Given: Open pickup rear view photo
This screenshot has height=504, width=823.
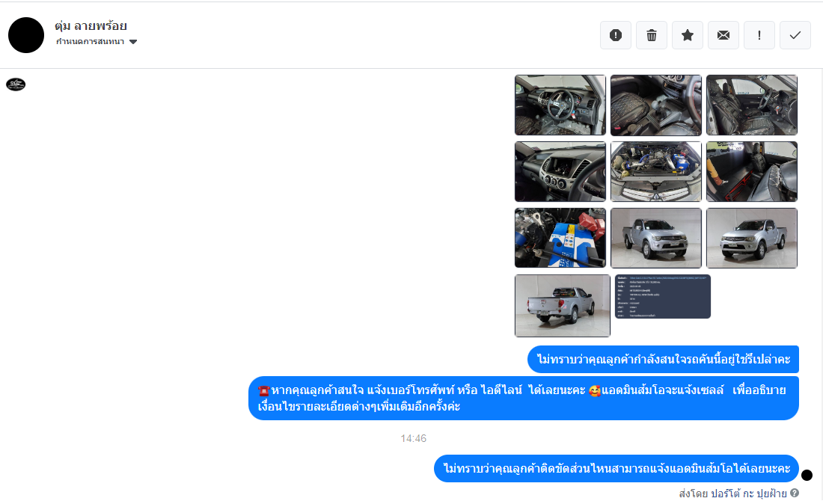Looking at the screenshot, I should (x=562, y=306).
